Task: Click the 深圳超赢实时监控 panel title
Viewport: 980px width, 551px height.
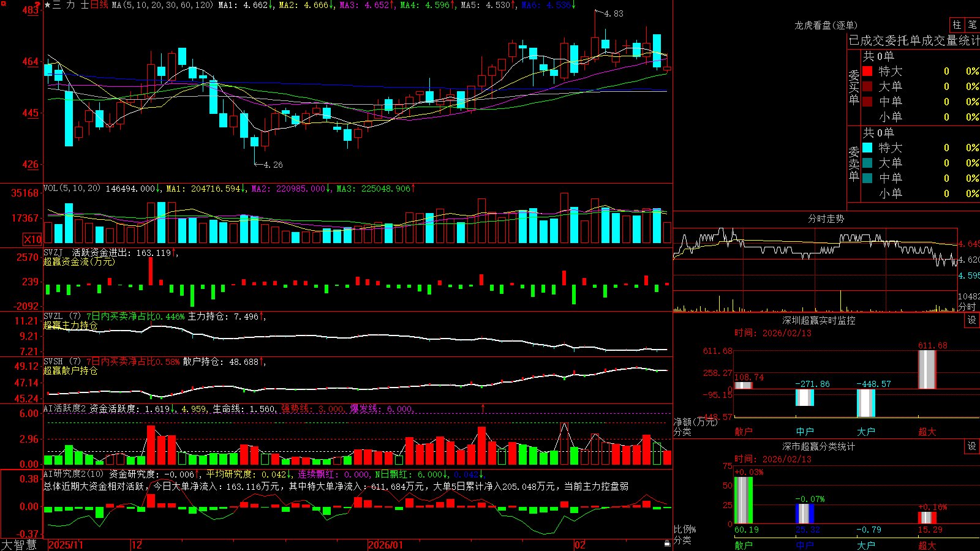Action: tap(819, 320)
